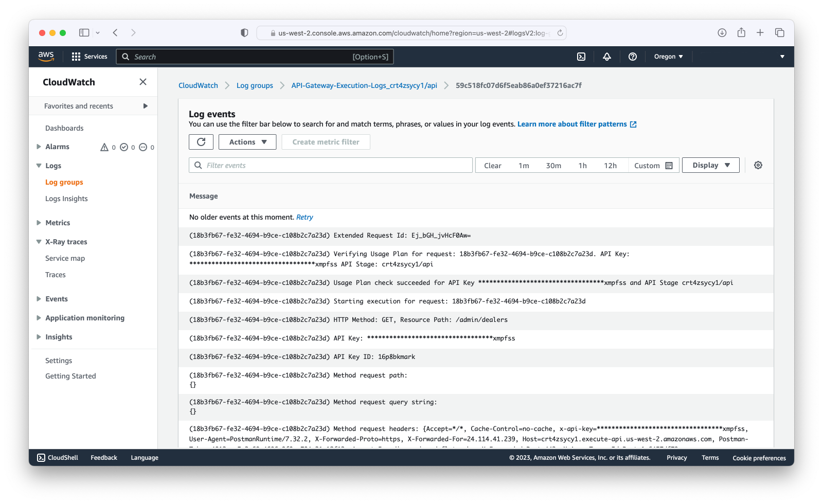Open the CloudShell icon in top navigation
The width and height of the screenshot is (823, 504).
pos(581,57)
